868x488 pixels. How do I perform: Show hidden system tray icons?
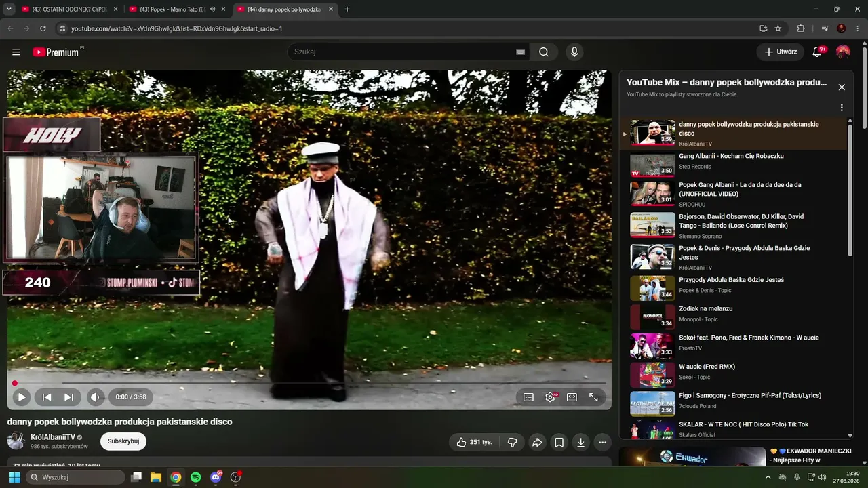click(768, 477)
